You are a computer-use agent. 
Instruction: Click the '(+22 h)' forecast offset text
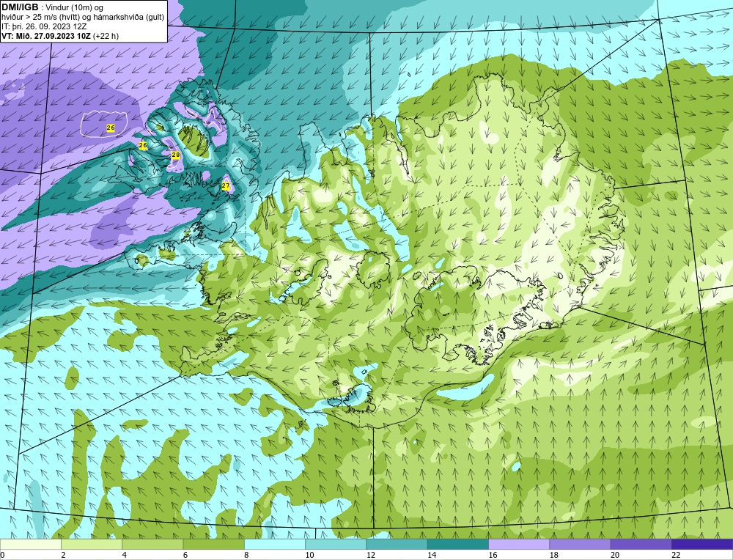[x=106, y=36]
